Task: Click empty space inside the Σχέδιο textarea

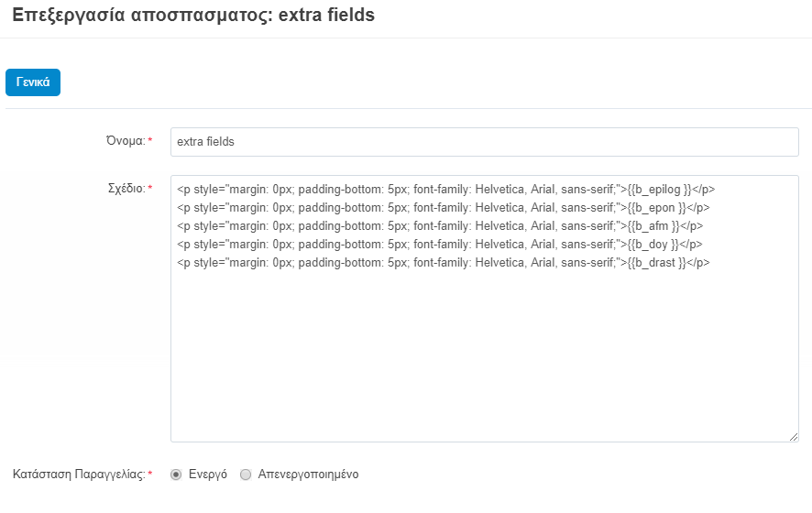Action: 484,357
